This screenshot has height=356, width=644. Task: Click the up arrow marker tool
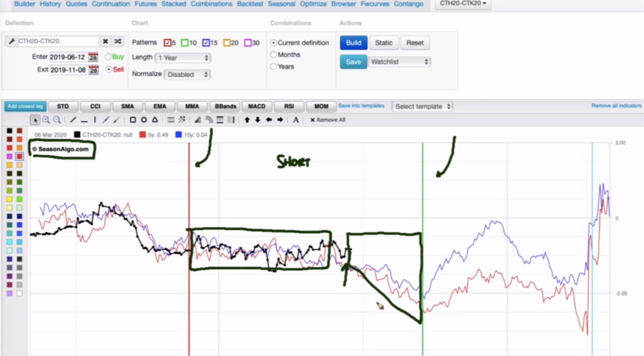click(x=247, y=120)
